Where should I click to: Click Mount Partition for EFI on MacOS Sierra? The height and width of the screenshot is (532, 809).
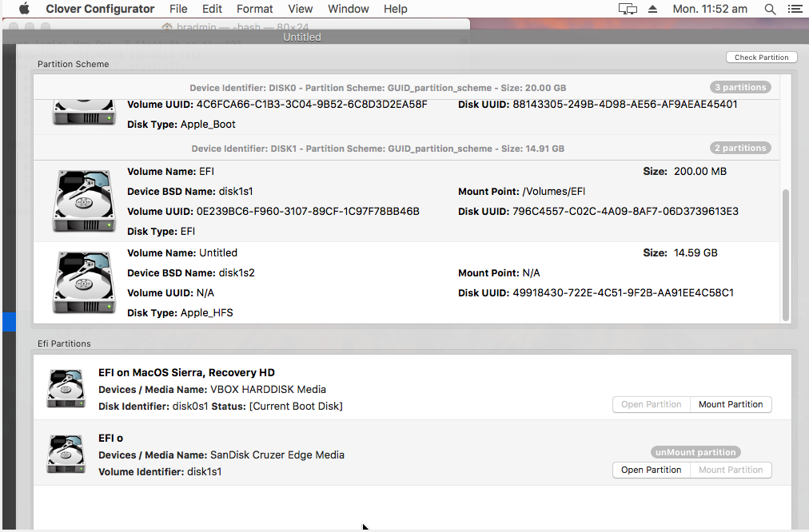tap(731, 404)
